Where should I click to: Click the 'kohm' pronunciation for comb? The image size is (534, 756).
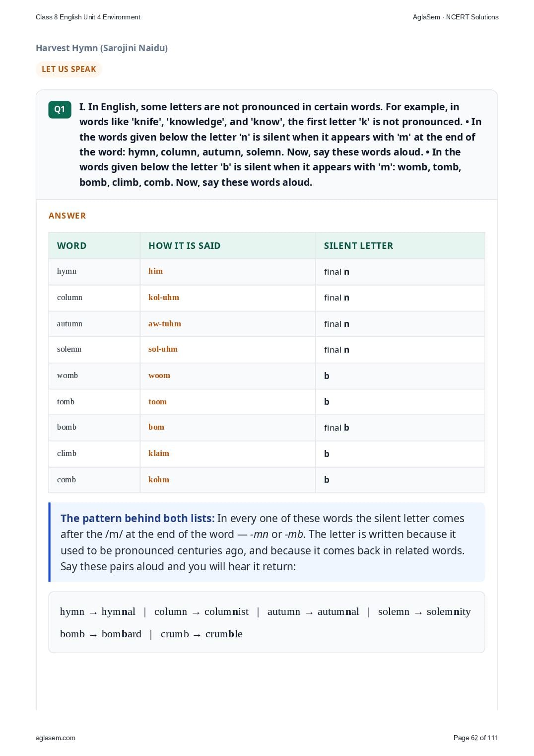(x=159, y=479)
